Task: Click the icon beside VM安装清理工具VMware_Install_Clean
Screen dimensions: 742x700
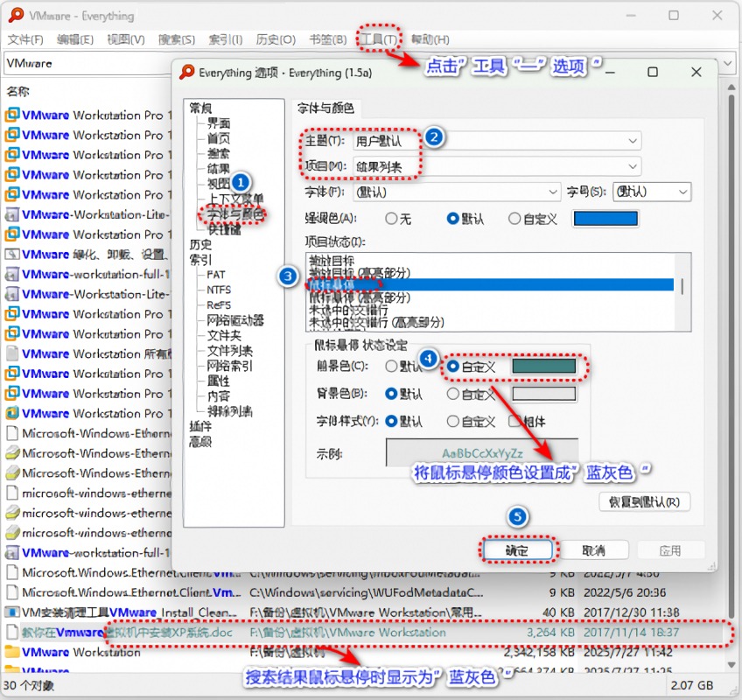Action: (12, 612)
